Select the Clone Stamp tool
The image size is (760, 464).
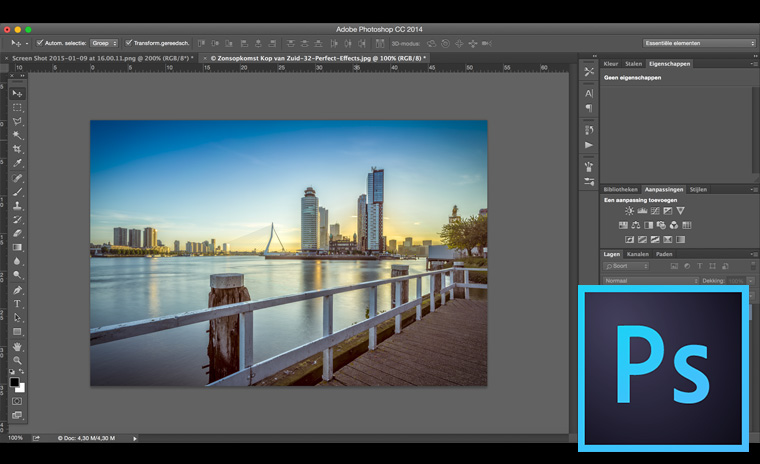[17, 206]
